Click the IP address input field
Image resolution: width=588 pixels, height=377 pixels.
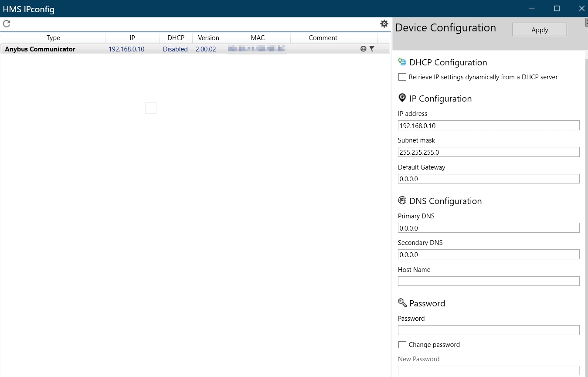pyautogui.click(x=489, y=126)
